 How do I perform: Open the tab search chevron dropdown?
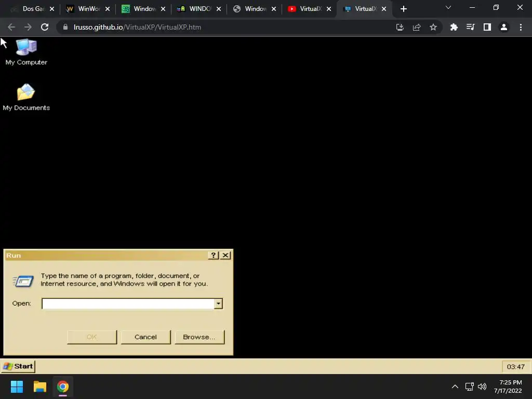click(448, 7)
